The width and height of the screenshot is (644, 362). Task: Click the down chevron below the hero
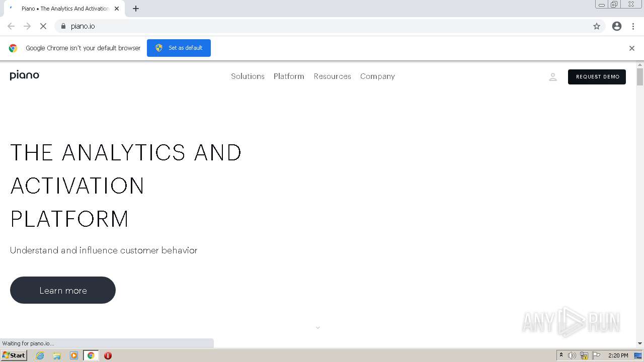point(317,328)
